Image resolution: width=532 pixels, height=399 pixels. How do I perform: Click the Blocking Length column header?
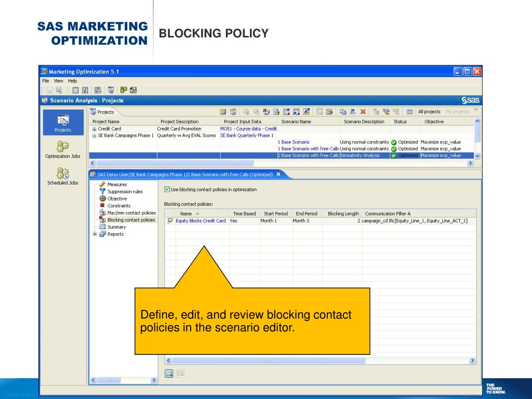pyautogui.click(x=343, y=214)
